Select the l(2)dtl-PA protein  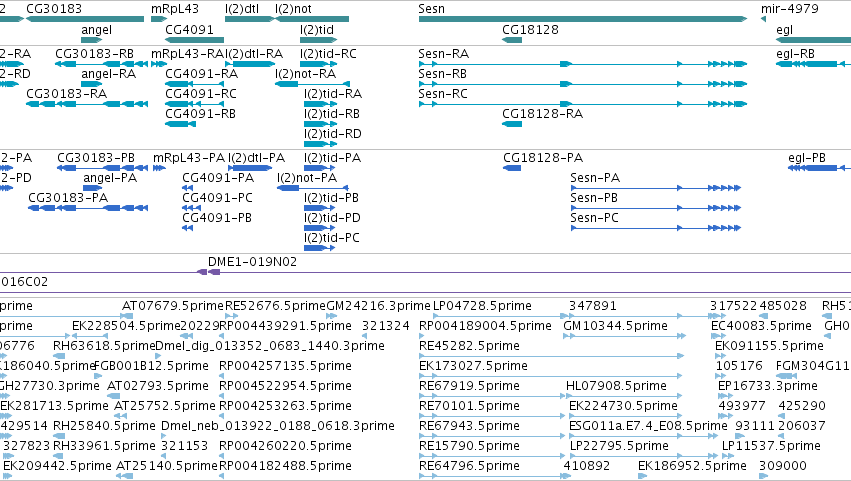click(x=256, y=158)
